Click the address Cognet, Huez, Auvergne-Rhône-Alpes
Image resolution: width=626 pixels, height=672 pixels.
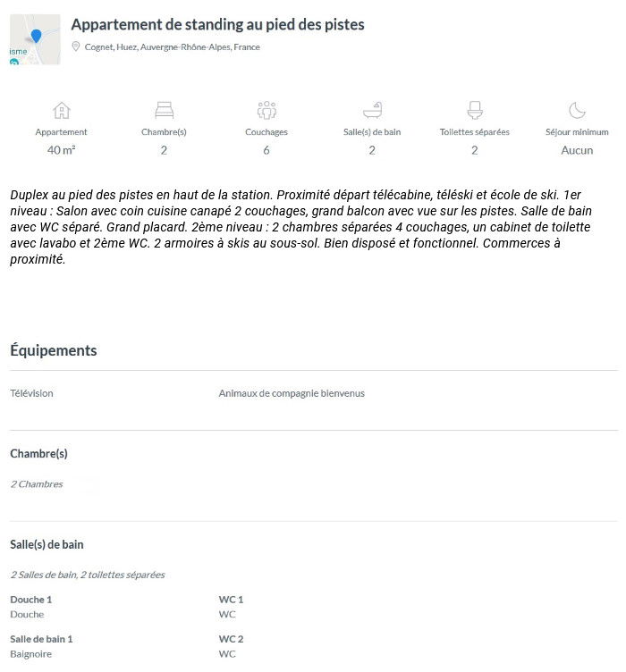click(172, 47)
